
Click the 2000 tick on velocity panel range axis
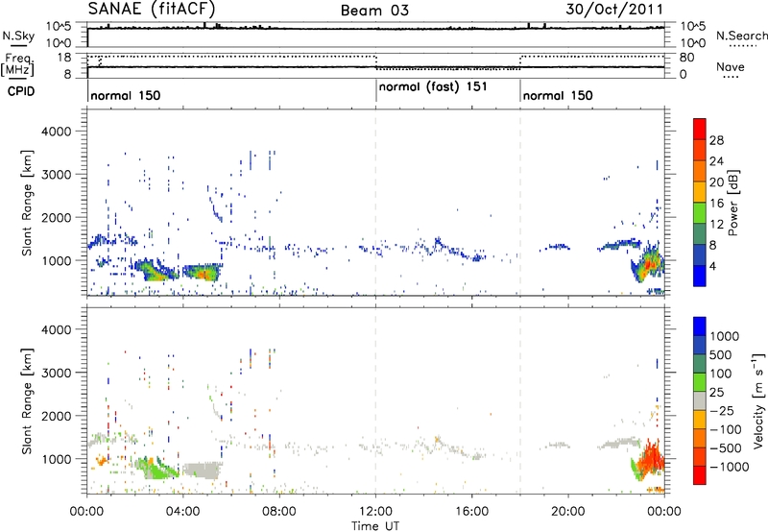click(x=56, y=416)
